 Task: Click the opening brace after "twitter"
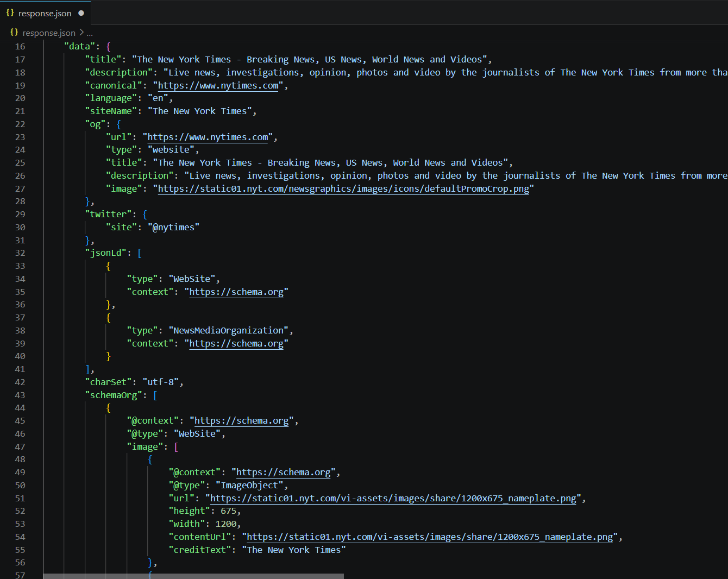pos(145,214)
